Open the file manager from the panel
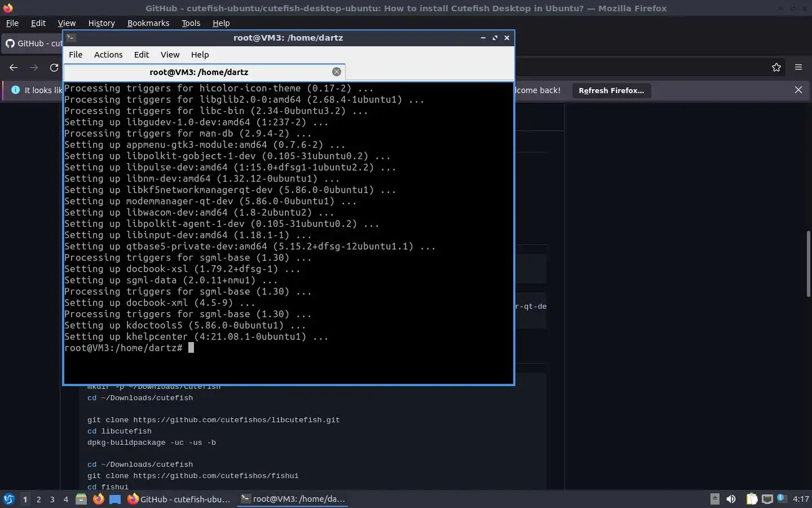This screenshot has width=812, height=508. coord(81,499)
